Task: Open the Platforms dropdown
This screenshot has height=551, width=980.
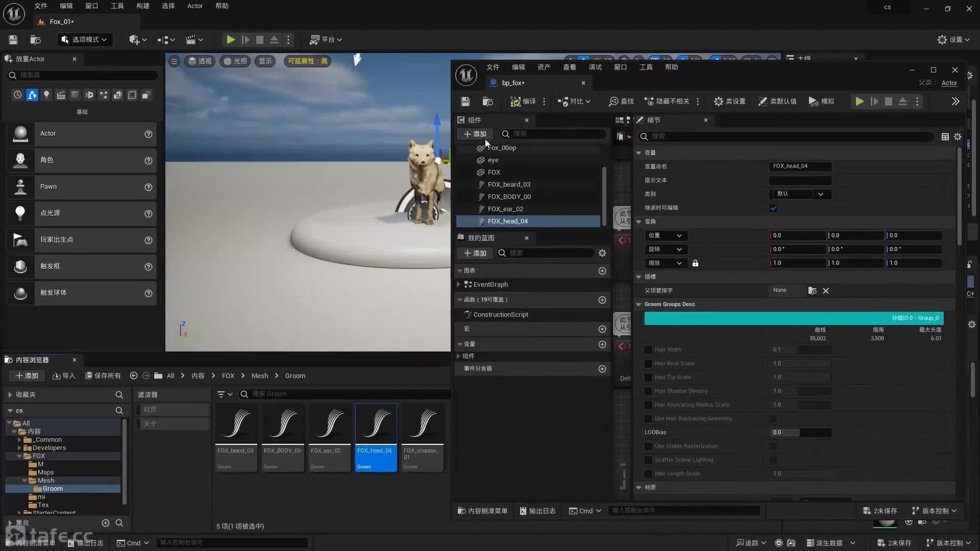Action: 326,40
